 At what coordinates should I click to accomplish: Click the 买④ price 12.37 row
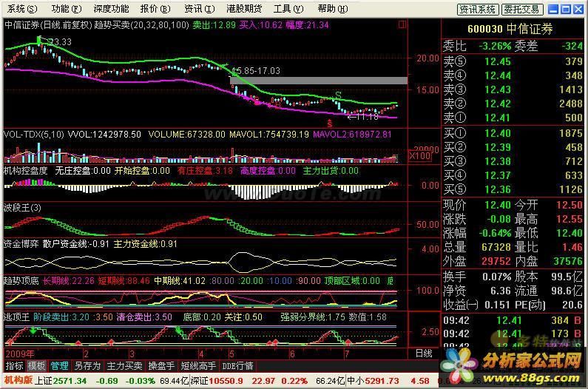[513, 175]
